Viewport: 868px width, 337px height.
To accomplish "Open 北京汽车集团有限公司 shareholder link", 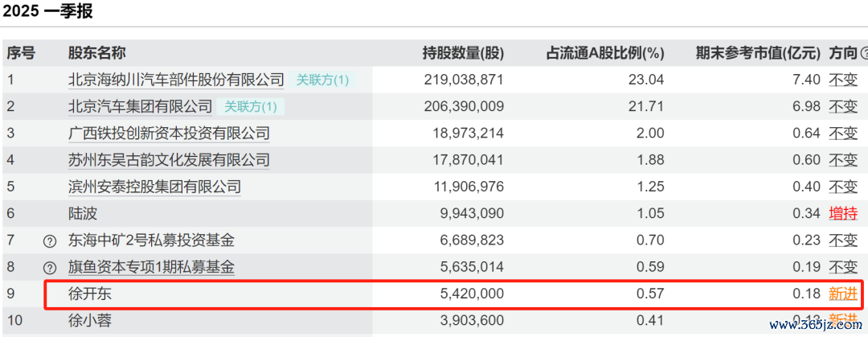I will [141, 106].
